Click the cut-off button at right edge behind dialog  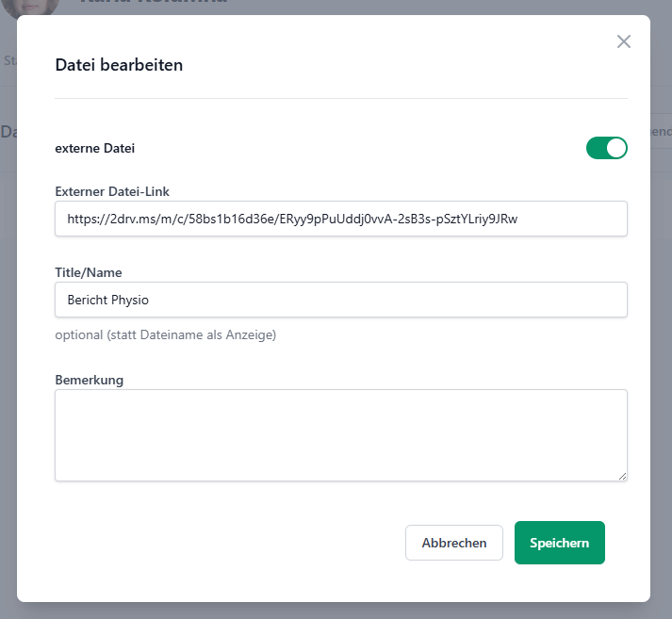pyautogui.click(x=661, y=131)
